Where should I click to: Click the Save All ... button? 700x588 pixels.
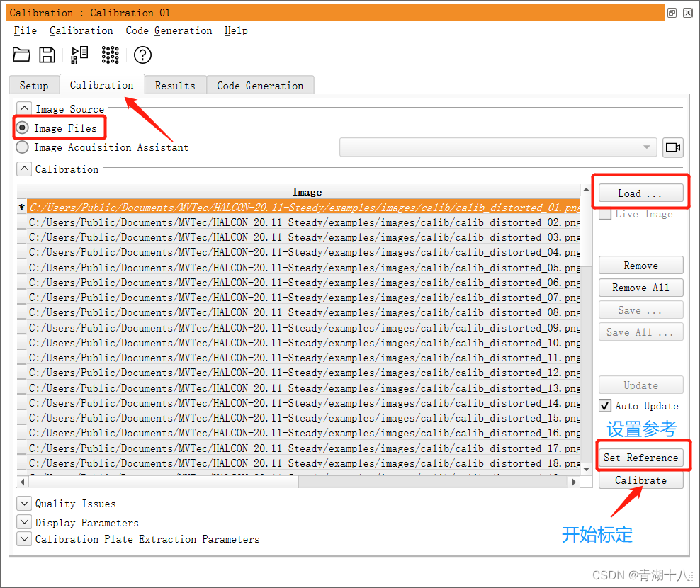coord(640,332)
